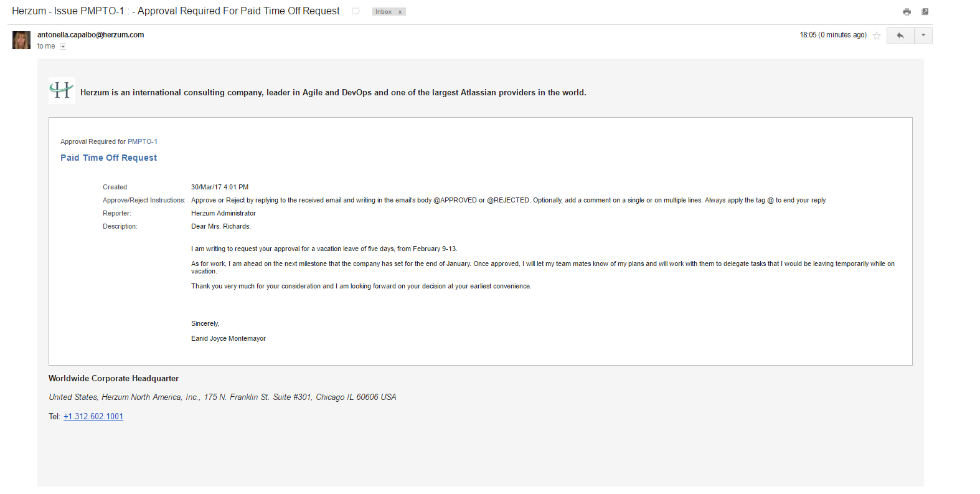Viewport: 980px width, 494px height.
Task: Click the sender's profile photo
Action: click(x=21, y=40)
